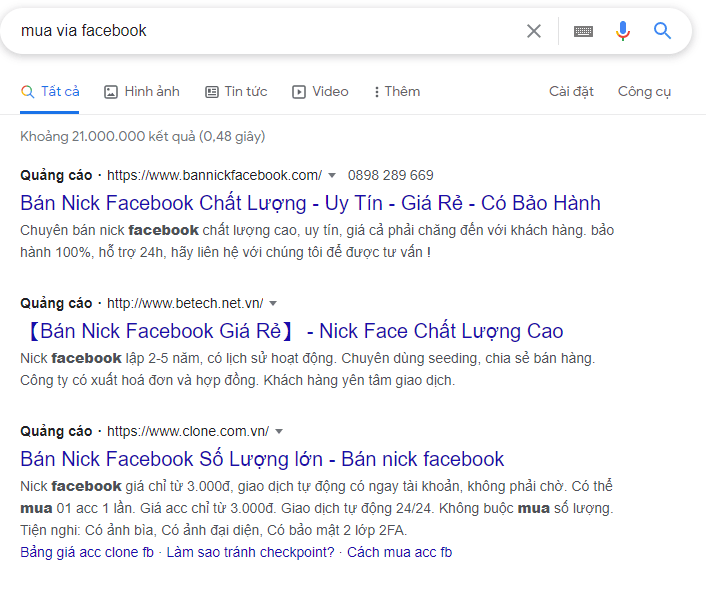706x589 pixels.
Task: Open sitelink 'Bảng giá acc clone fb'
Action: [87, 552]
